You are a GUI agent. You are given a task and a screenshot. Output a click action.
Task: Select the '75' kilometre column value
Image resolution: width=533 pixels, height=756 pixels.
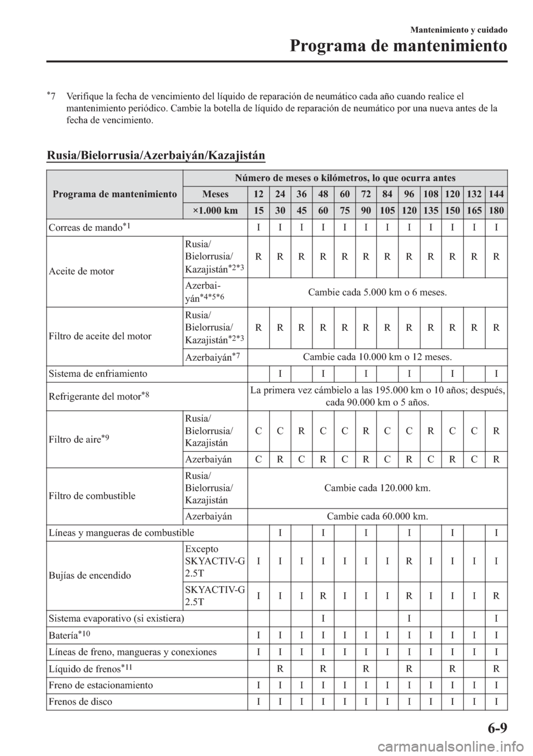tap(345, 210)
